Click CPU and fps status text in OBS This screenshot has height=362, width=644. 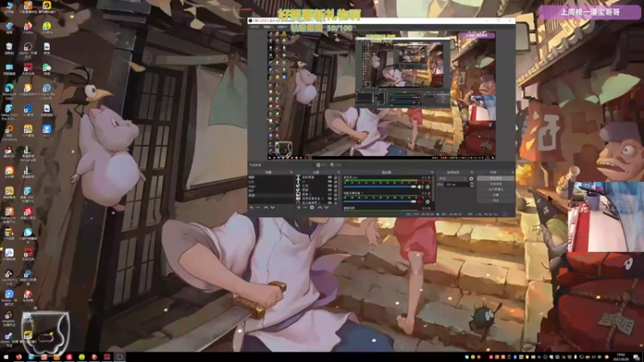coord(485,214)
